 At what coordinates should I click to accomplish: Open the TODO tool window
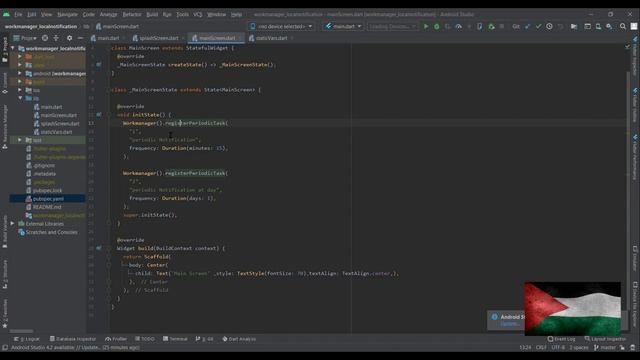click(x=145, y=339)
